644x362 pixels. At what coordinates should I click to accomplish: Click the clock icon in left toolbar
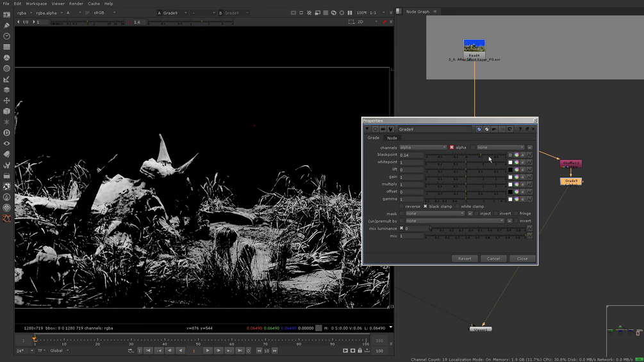click(6, 37)
